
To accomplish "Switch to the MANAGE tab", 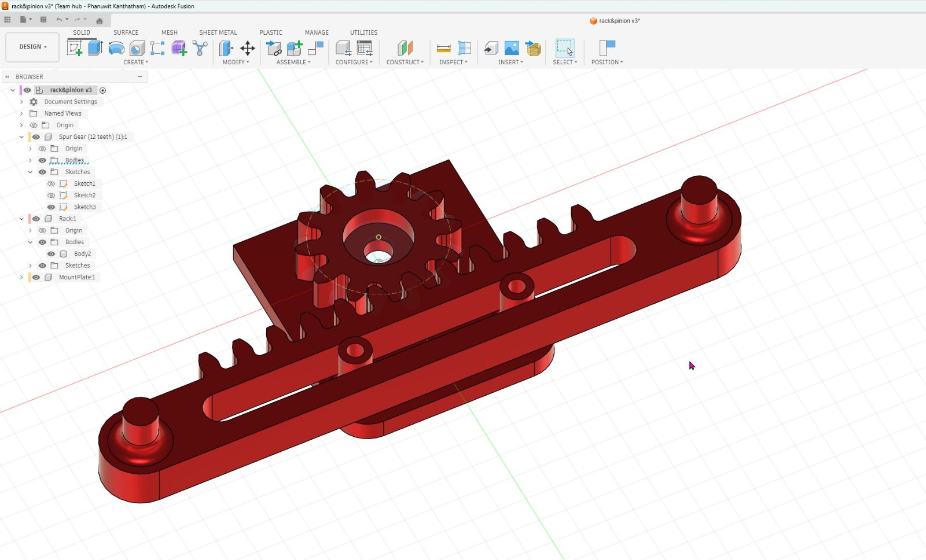I will point(317,32).
